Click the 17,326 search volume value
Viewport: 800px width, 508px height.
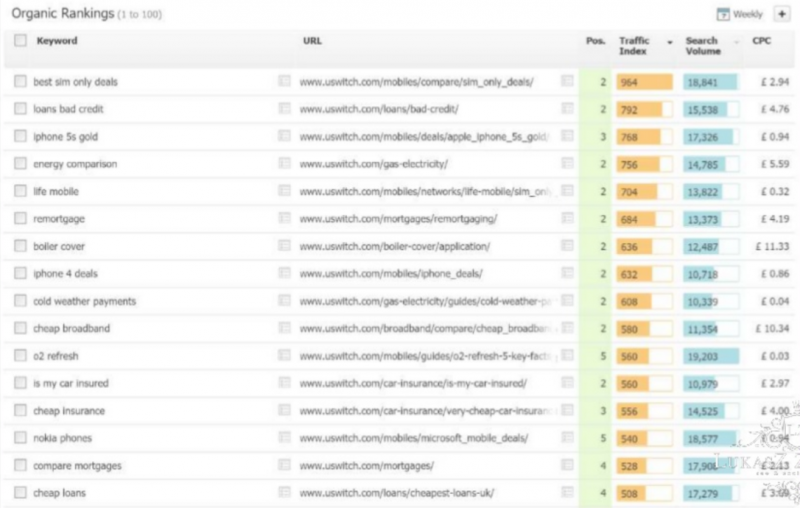point(703,137)
